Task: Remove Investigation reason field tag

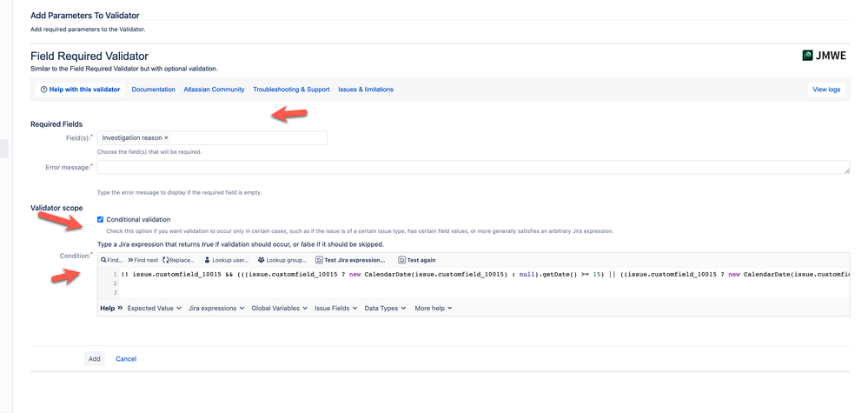Action: point(166,138)
